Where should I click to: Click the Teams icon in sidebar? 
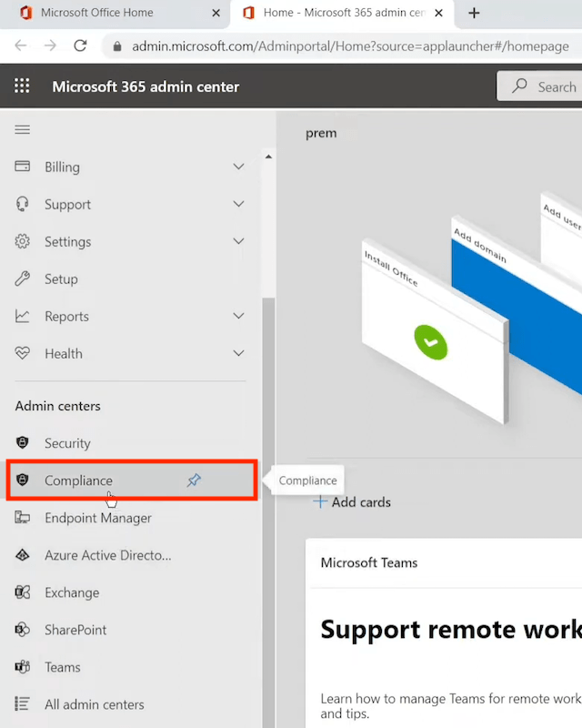(x=22, y=667)
